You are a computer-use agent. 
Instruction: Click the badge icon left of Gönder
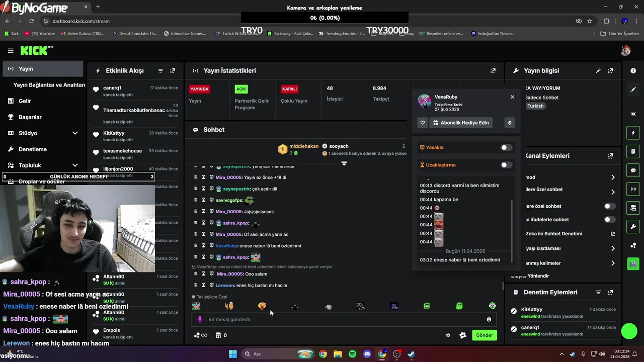click(x=463, y=335)
